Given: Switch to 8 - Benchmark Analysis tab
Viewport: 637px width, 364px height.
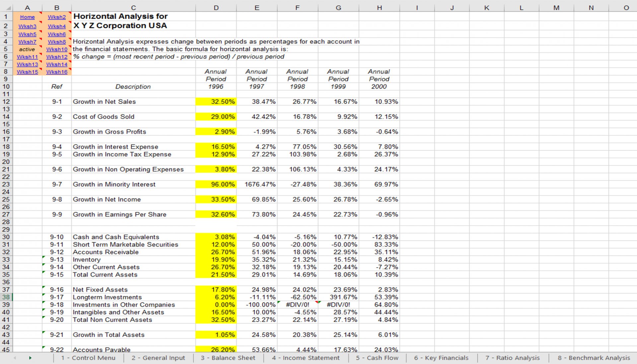Looking at the screenshot, I should [x=594, y=358].
